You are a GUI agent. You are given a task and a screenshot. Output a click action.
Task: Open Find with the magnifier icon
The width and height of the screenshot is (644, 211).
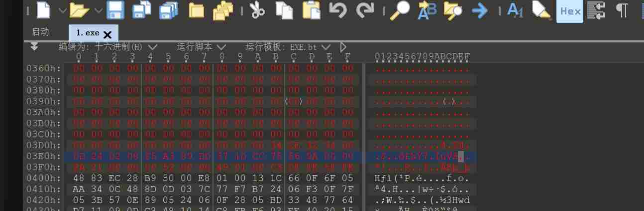(x=399, y=10)
